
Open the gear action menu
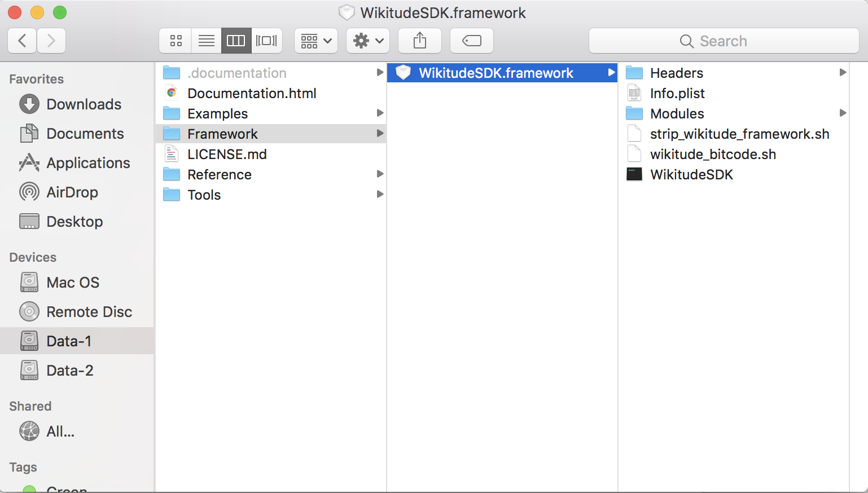click(x=368, y=41)
